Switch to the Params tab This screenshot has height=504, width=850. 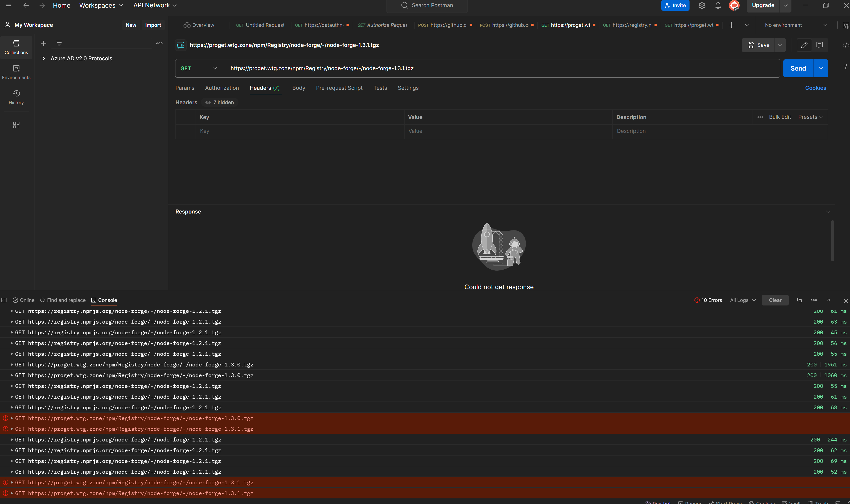185,88
